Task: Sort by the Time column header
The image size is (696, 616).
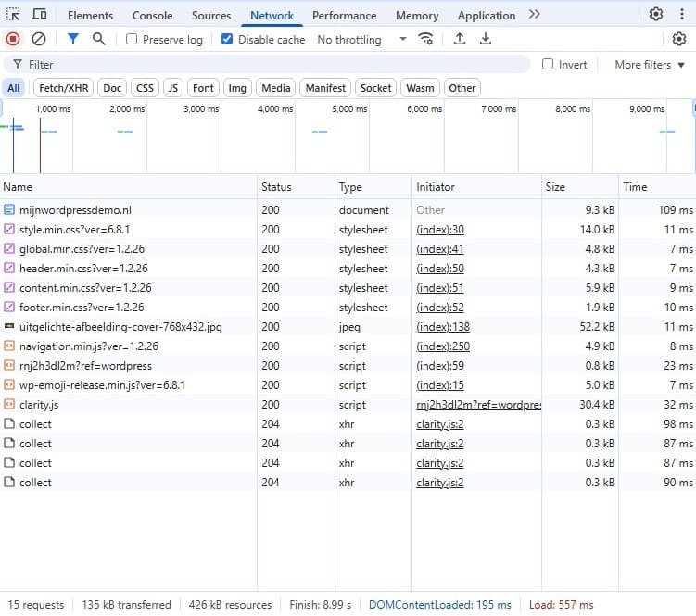Action: click(x=657, y=187)
